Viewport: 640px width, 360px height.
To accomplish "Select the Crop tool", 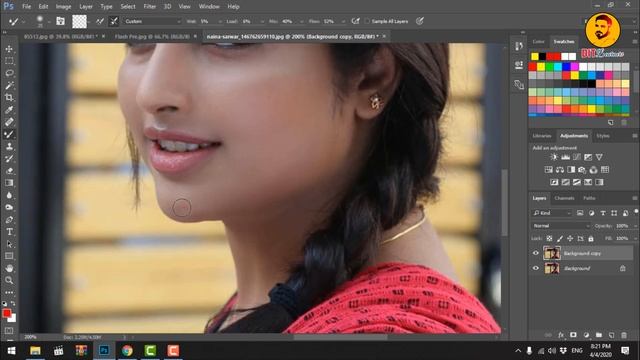I will click(x=9, y=98).
